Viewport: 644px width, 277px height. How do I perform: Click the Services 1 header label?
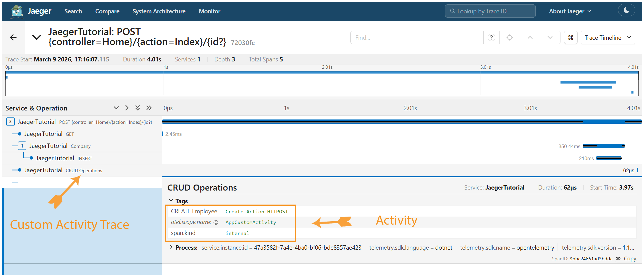187,59
